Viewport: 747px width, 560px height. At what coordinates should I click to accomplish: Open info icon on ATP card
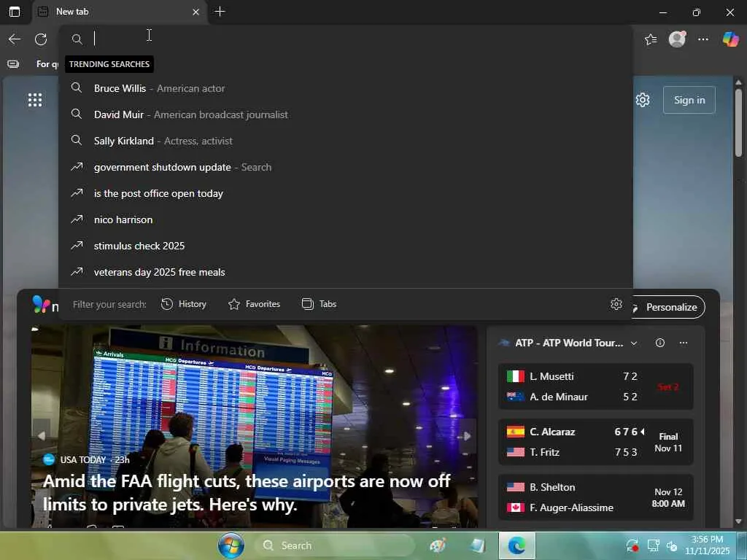tap(659, 343)
